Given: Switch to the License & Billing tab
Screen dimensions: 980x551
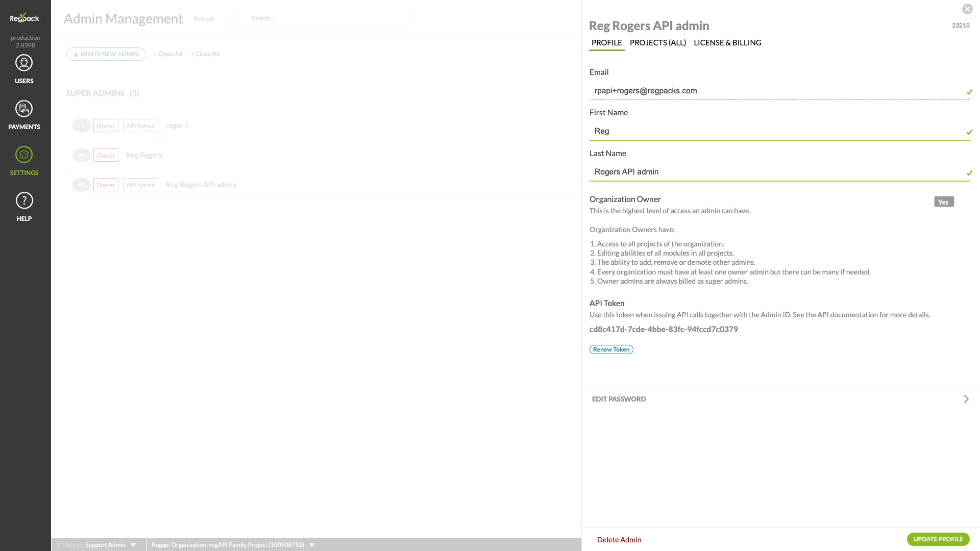Looking at the screenshot, I should click(727, 43).
